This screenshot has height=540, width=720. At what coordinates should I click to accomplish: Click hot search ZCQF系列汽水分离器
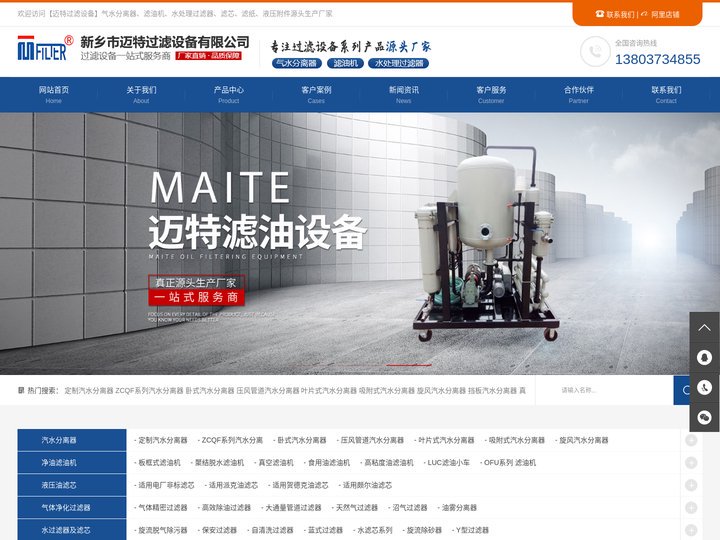pyautogui.click(x=149, y=391)
